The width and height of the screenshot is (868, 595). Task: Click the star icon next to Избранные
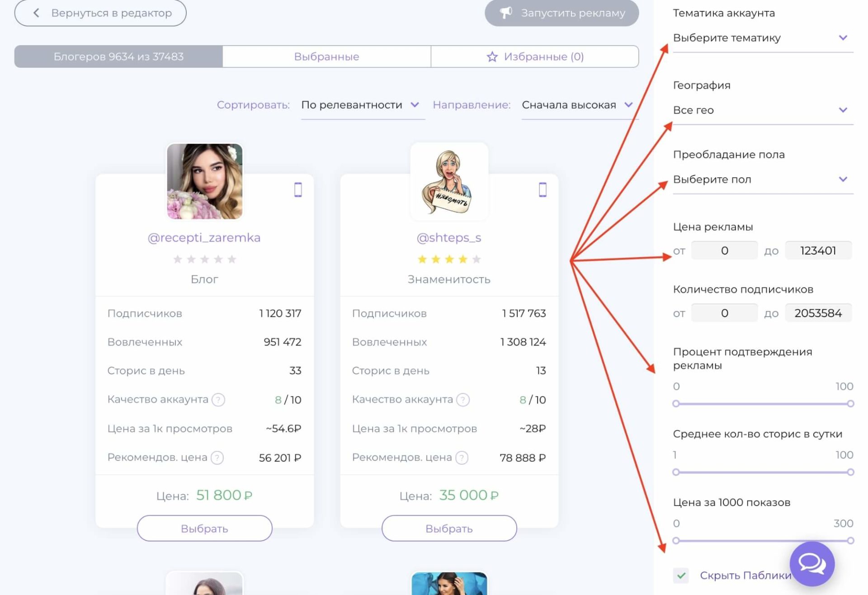tap(492, 57)
